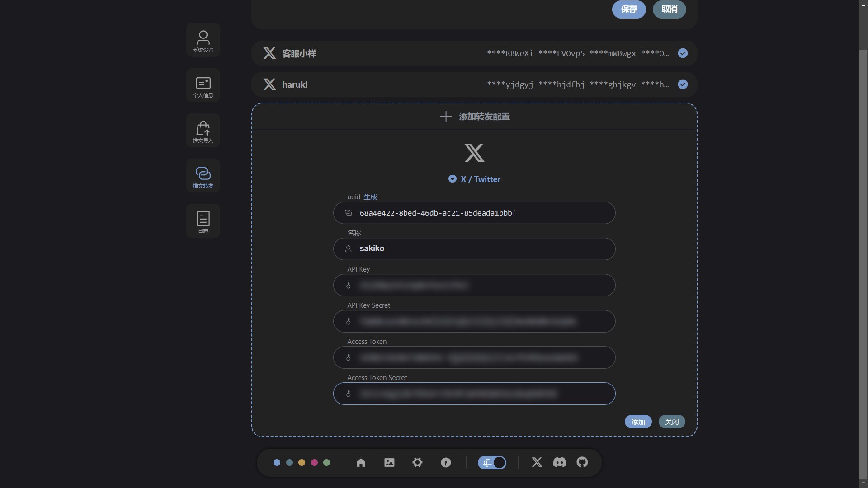Switch to the 推文转发 tab
This screenshot has height=488, width=868.
[x=203, y=176]
